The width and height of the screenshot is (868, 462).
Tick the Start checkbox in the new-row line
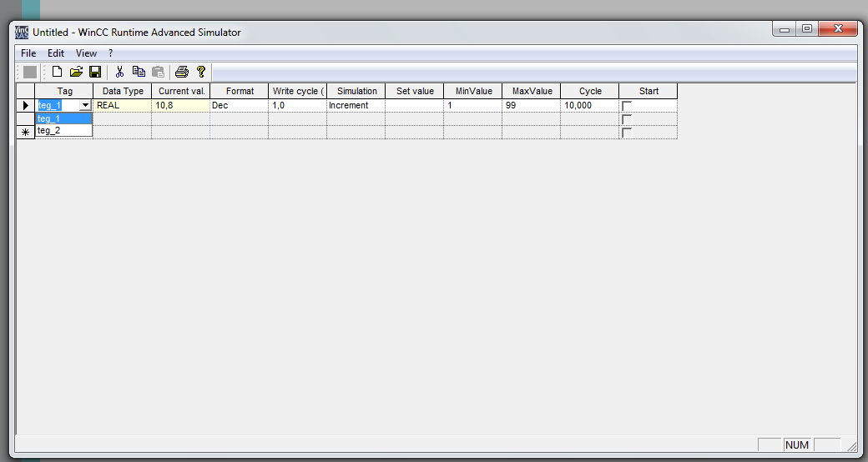(x=627, y=133)
